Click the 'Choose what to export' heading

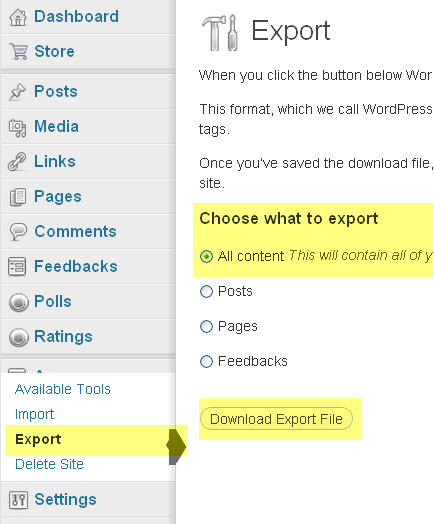pyautogui.click(x=289, y=219)
